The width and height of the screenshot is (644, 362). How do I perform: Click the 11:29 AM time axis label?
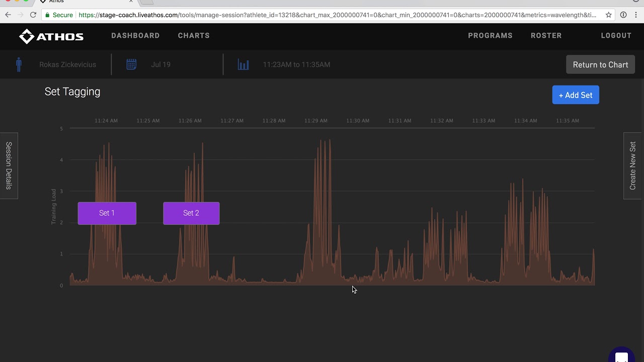(x=316, y=121)
